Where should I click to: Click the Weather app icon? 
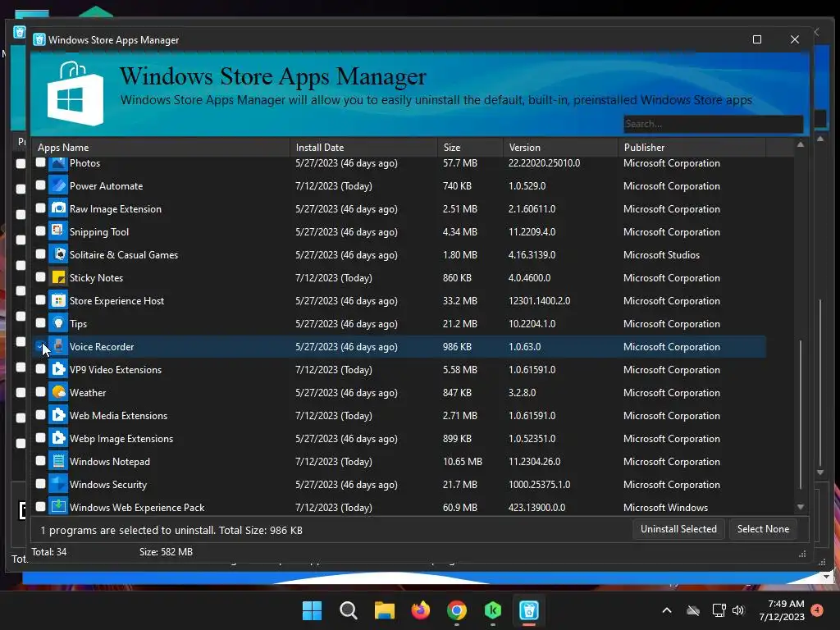(x=58, y=393)
